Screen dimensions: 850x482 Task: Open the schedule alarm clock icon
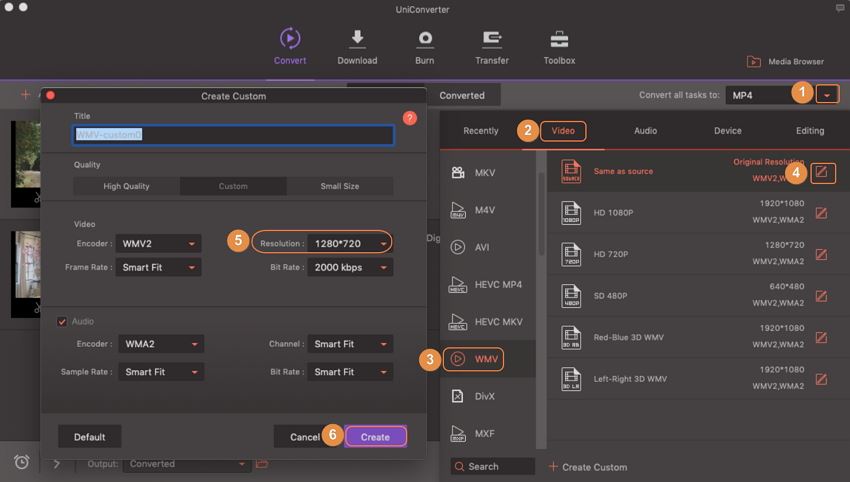(x=22, y=462)
